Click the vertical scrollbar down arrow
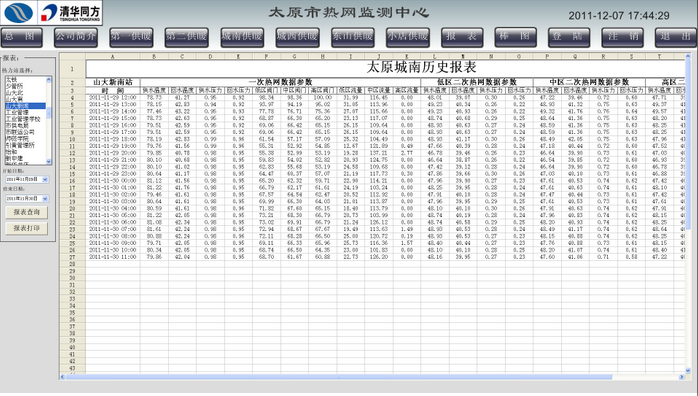Screen dimensions: 698x396 point(688,370)
